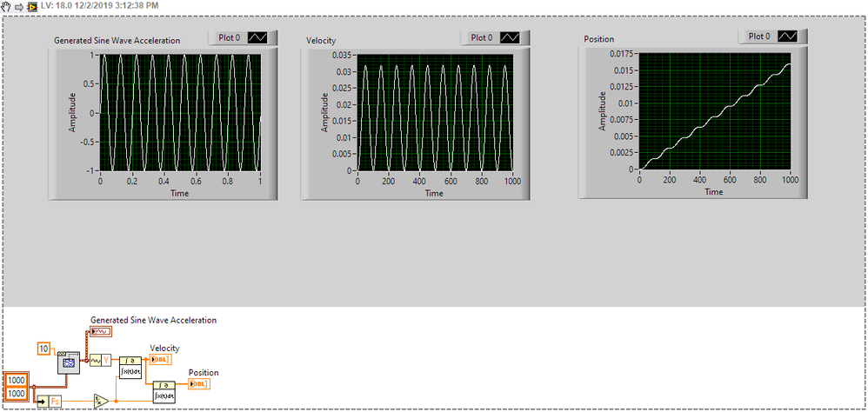This screenshot has width=868, height=412.
Task: Click the Position DBL indicator terminal
Action: [199, 384]
